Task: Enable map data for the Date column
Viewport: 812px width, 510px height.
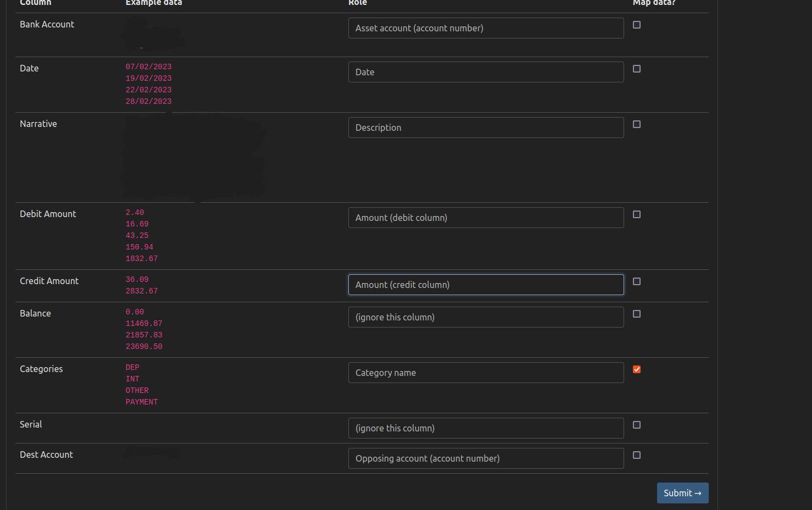Action: [637, 69]
